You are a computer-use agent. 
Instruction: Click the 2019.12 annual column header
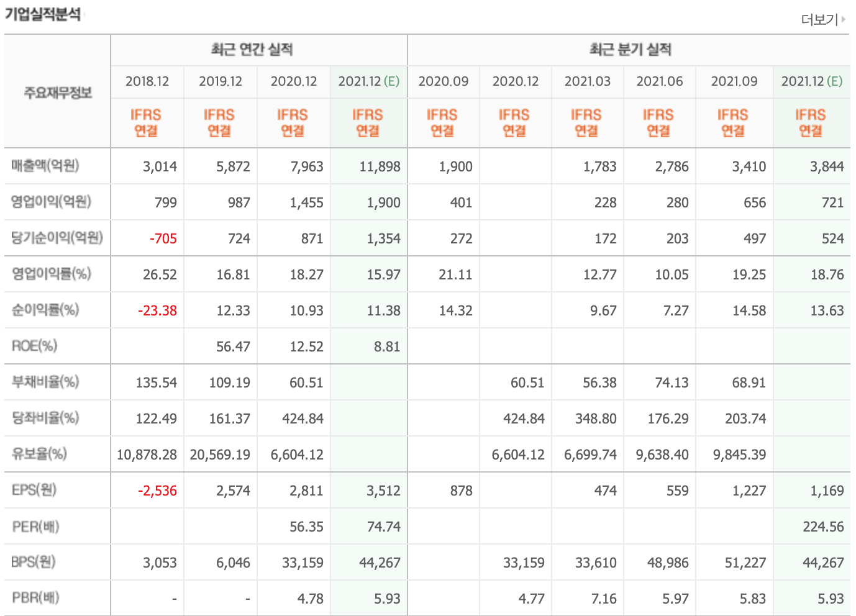point(221,81)
